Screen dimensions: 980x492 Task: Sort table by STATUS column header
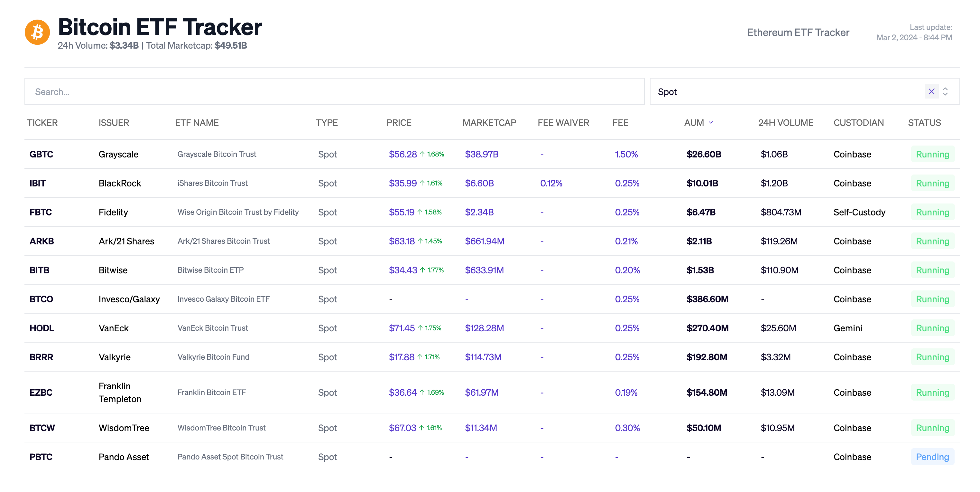tap(924, 123)
